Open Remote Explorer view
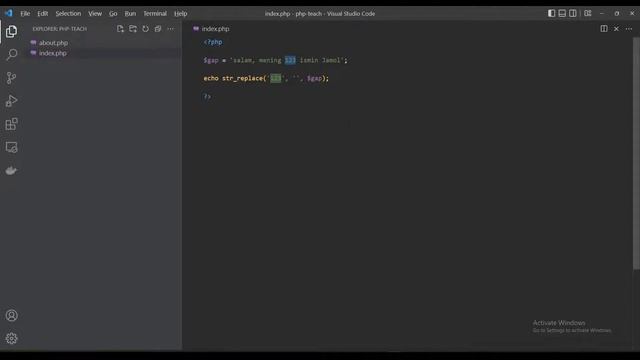Image resolution: width=640 pixels, height=360 pixels. pyautogui.click(x=11, y=147)
